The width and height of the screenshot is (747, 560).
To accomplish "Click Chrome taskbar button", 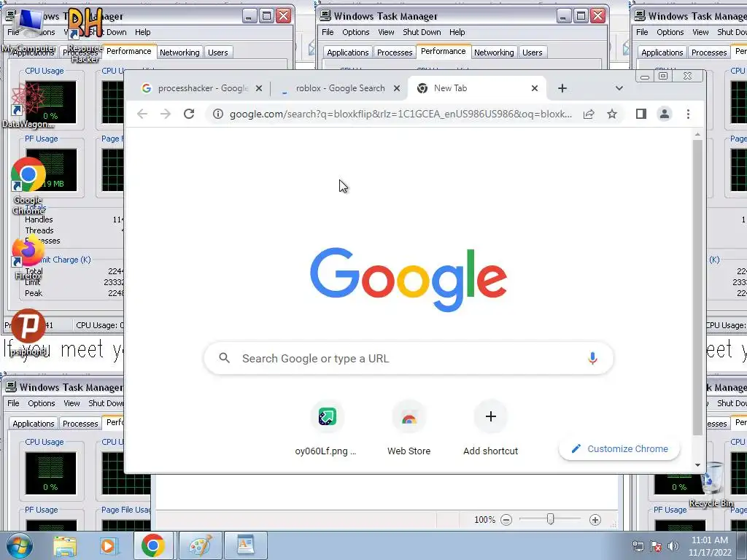I will [x=152, y=545].
